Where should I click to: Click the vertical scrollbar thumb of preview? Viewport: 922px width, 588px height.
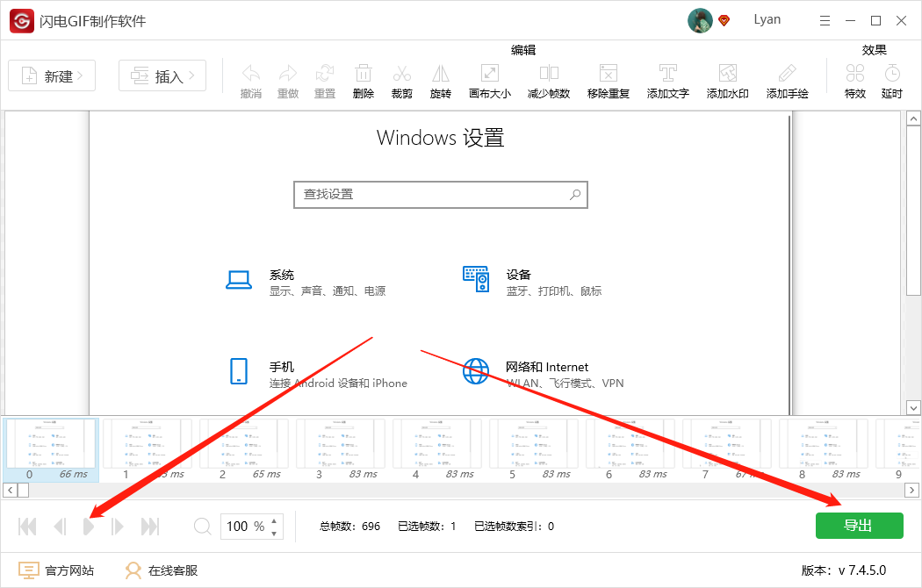(913, 211)
